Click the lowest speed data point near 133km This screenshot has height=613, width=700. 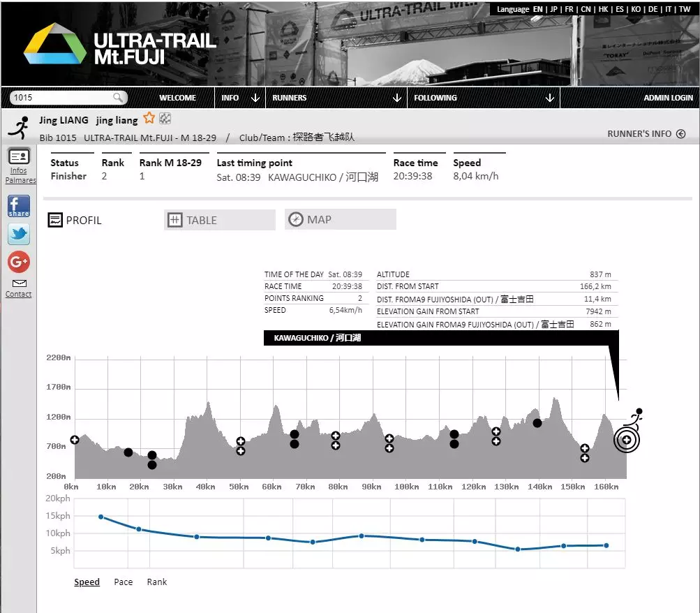coord(518,549)
